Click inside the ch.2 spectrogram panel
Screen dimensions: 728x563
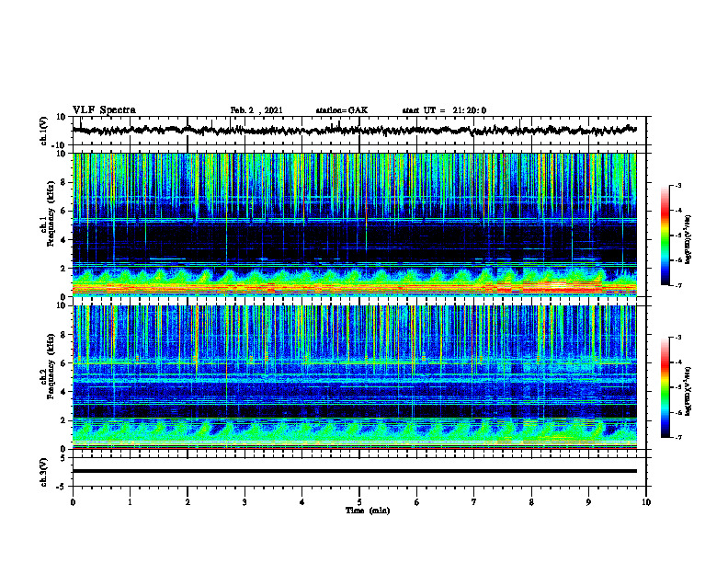coord(354,377)
